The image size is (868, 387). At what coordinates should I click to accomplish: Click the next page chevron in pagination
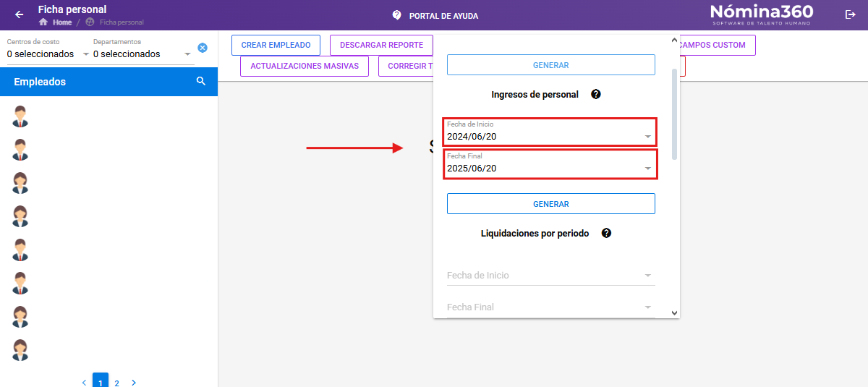tap(134, 382)
